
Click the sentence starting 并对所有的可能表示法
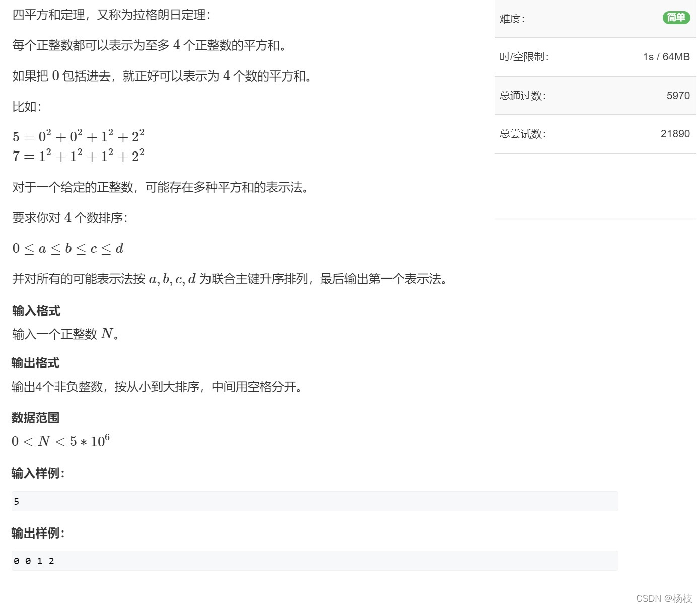(230, 279)
